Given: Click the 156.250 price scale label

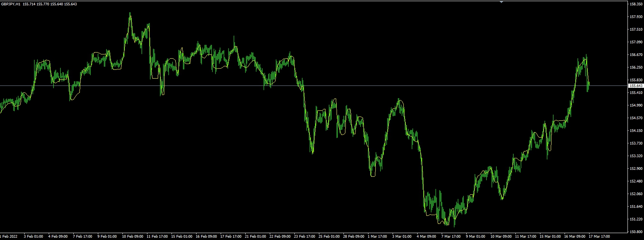Looking at the screenshot, I should [636, 67].
